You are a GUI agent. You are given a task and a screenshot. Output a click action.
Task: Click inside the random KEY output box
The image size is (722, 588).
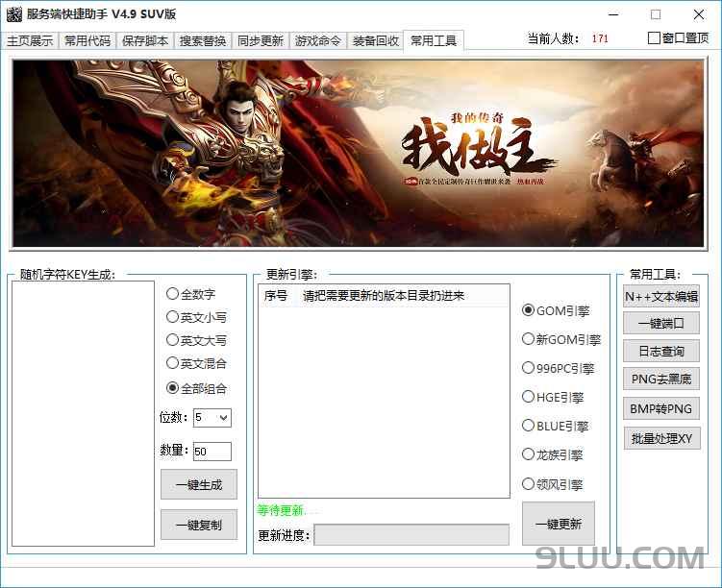pyautogui.click(x=83, y=414)
